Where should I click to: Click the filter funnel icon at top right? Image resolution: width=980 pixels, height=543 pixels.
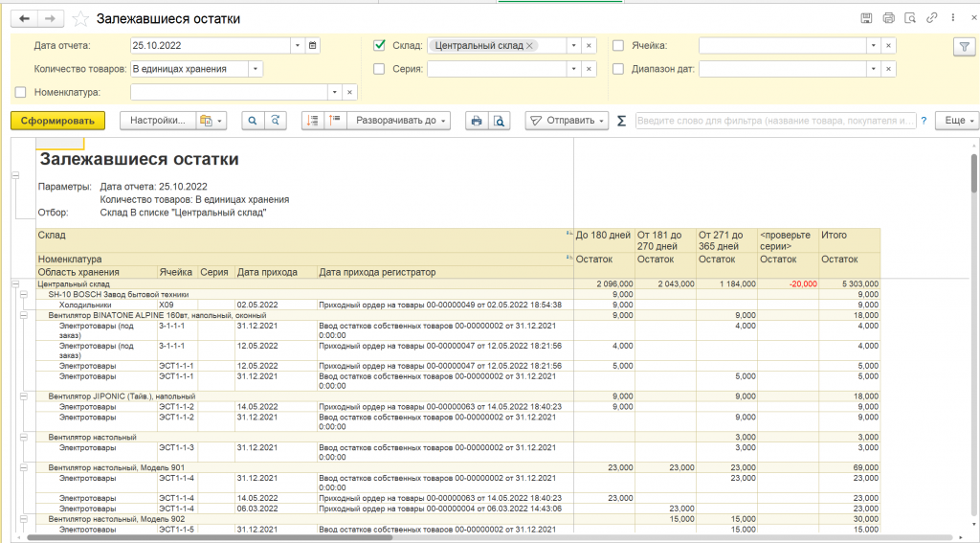pyautogui.click(x=963, y=47)
